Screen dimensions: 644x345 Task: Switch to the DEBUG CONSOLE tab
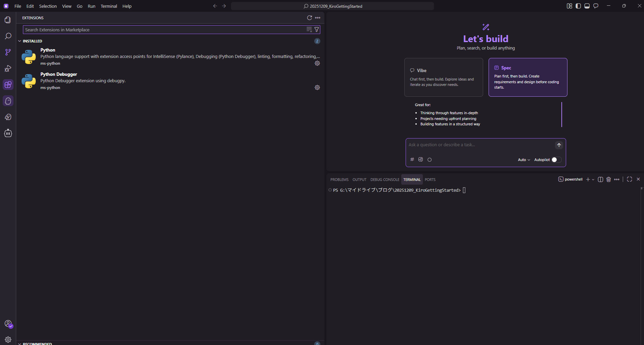pyautogui.click(x=384, y=180)
